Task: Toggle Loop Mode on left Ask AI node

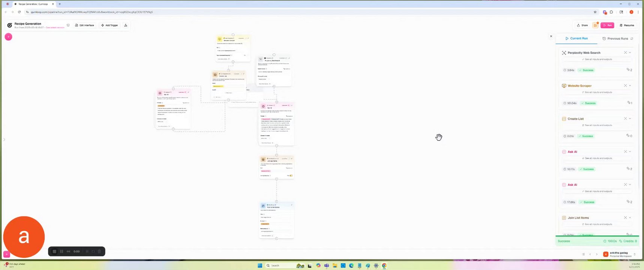Action: (186, 92)
